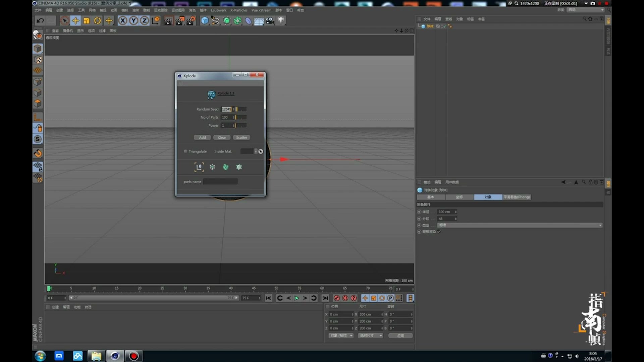Open Render Settings clapperboard with gear

coord(191,21)
